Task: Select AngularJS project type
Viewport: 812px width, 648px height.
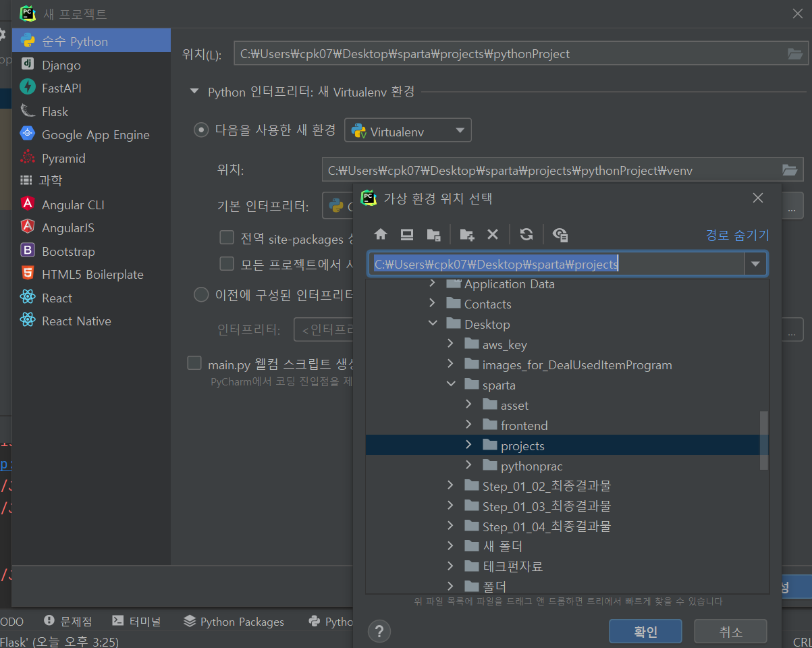Action: tap(92, 227)
